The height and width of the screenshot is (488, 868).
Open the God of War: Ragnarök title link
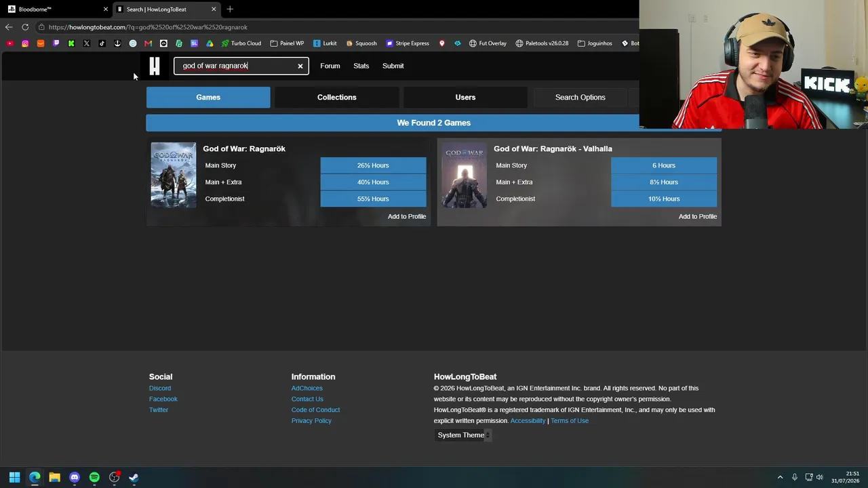(x=244, y=149)
